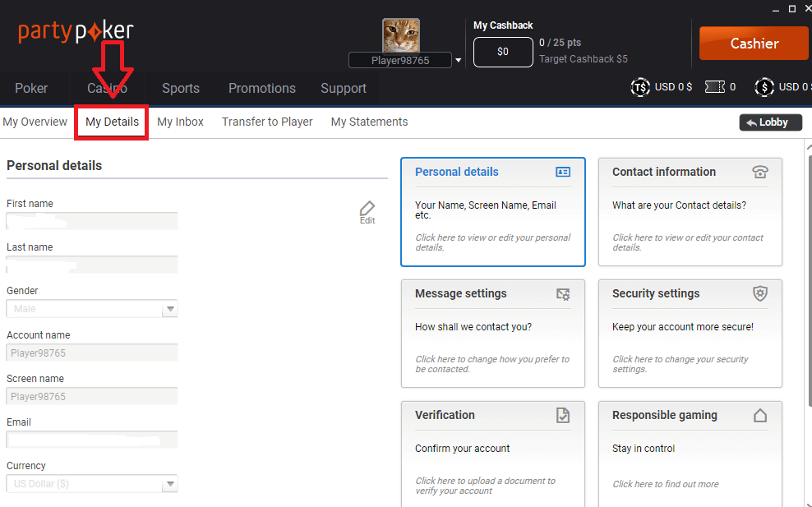Click the Contact information telephone icon
Screen dimensions: 812x507
[759, 172]
